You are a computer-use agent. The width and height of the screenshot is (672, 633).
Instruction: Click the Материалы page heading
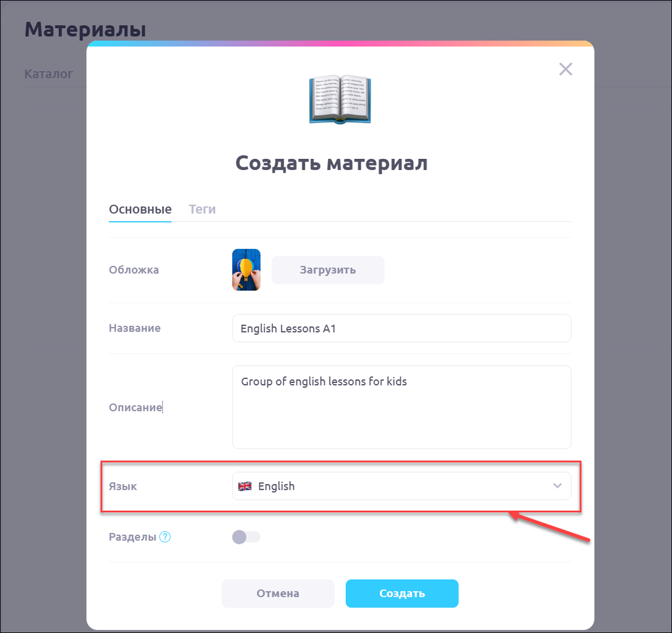click(85, 29)
